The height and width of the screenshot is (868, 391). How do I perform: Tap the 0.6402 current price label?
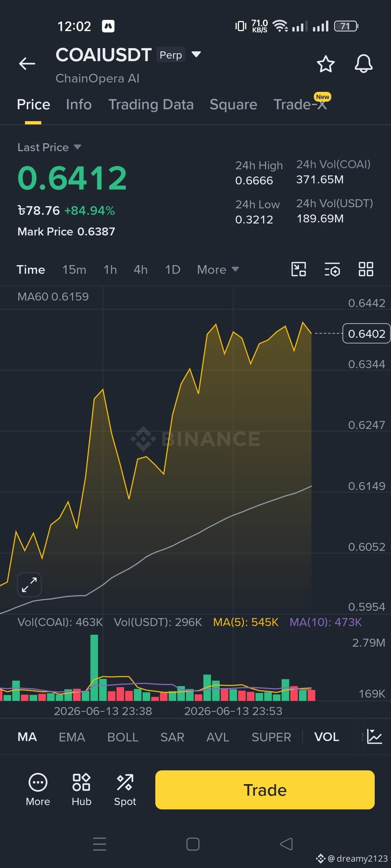click(x=366, y=333)
